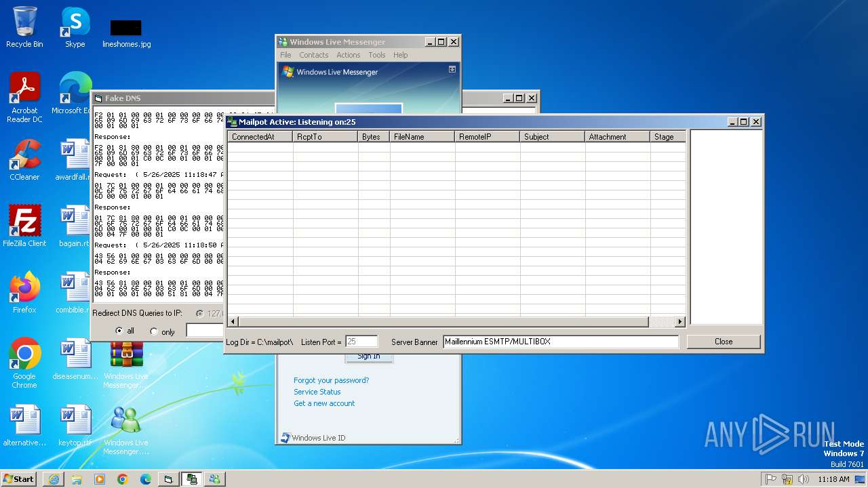Select the lineshomes.jpg file icon
Screen dimensions: 868x488
coord(126,33)
